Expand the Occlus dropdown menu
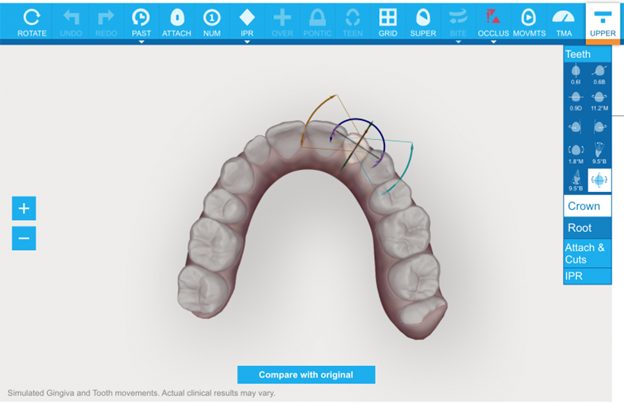Screen dimensions: 624x404 point(493,42)
